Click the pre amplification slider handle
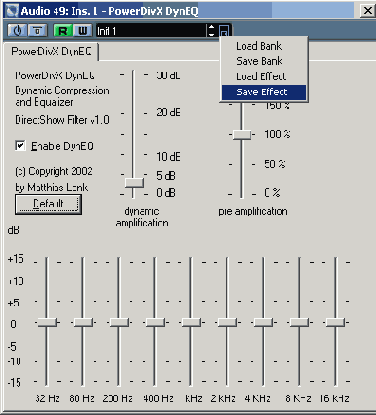The width and height of the screenshot is (376, 415). pyautogui.click(x=242, y=134)
